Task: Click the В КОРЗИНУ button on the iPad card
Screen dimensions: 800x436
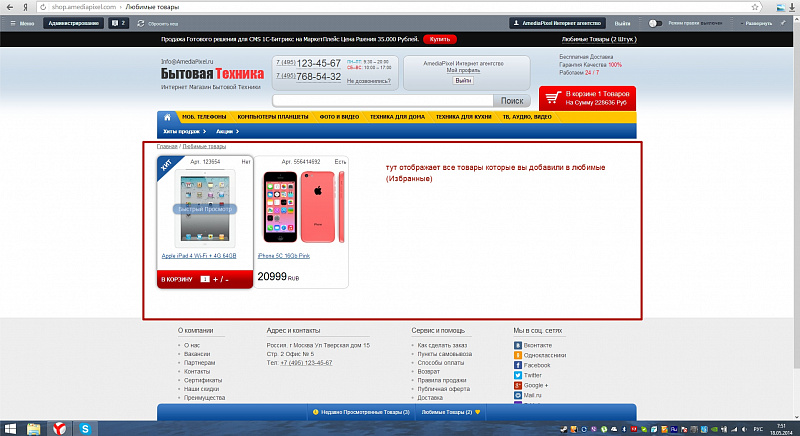Action: tap(177, 279)
